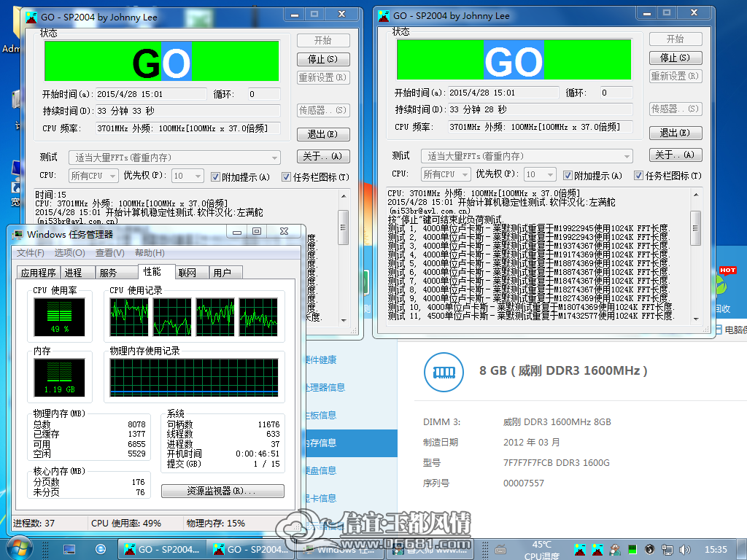This screenshot has width=747, height=560.
Task: Switch to first GO - SP2004 taskbar button
Action: pyautogui.click(x=161, y=550)
